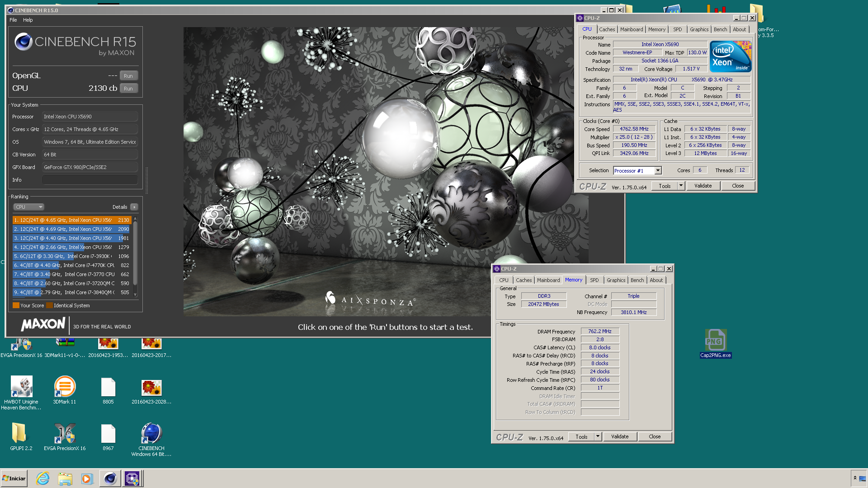Viewport: 868px width, 488px height.
Task: Select the 8967 file icon
Action: point(108,437)
